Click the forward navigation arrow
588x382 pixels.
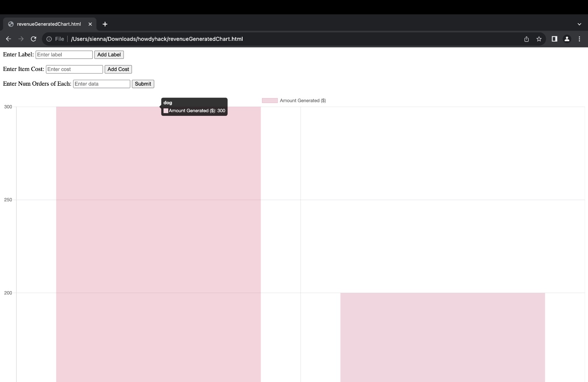tap(21, 39)
